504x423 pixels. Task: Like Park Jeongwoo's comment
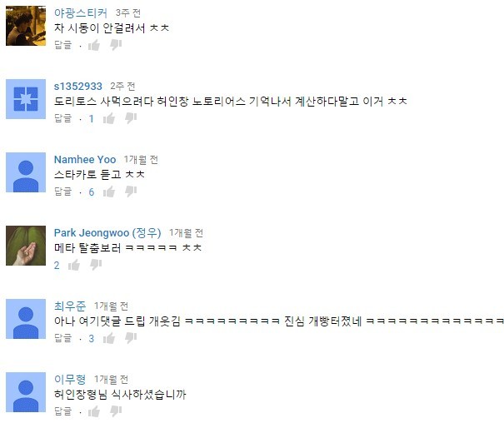point(74,266)
